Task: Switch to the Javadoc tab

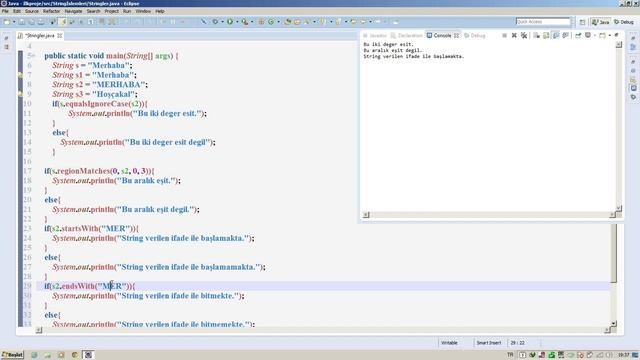Action: click(375, 36)
